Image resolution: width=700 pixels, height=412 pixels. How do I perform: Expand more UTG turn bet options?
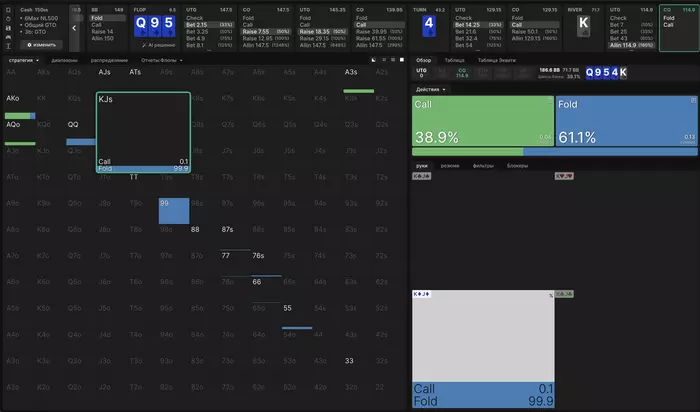click(x=478, y=50)
